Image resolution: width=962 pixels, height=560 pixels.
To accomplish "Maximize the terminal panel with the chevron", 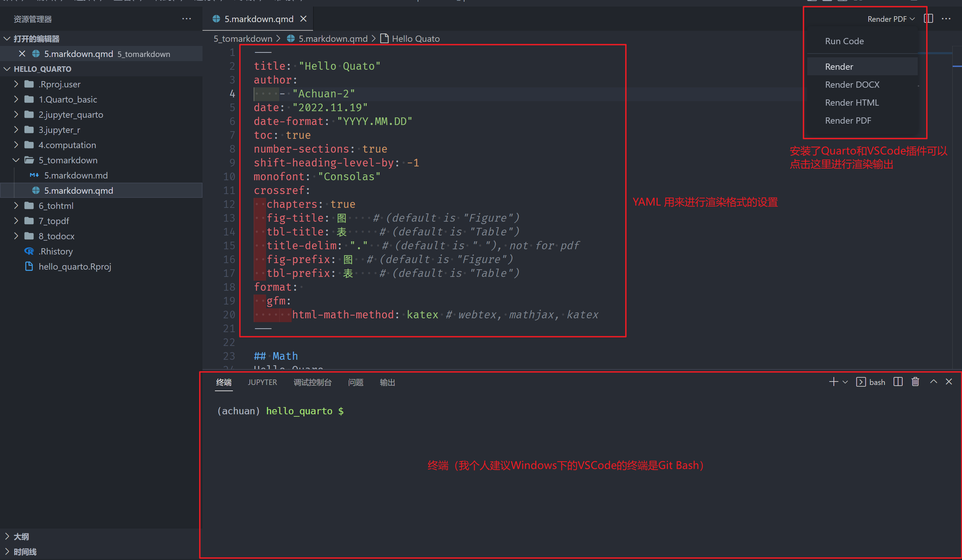I will coord(933,382).
